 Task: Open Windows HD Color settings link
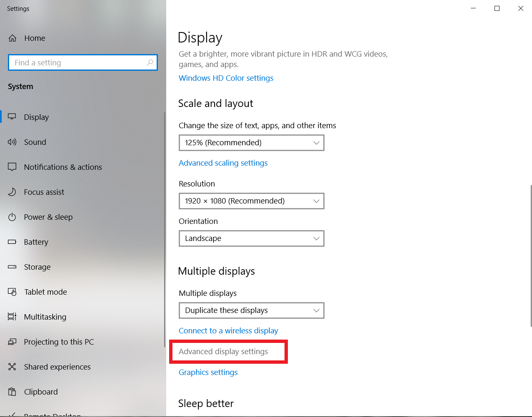coord(226,78)
